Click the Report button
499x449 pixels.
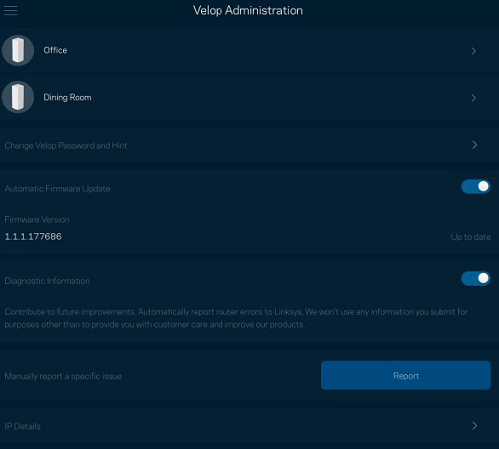[x=406, y=375]
